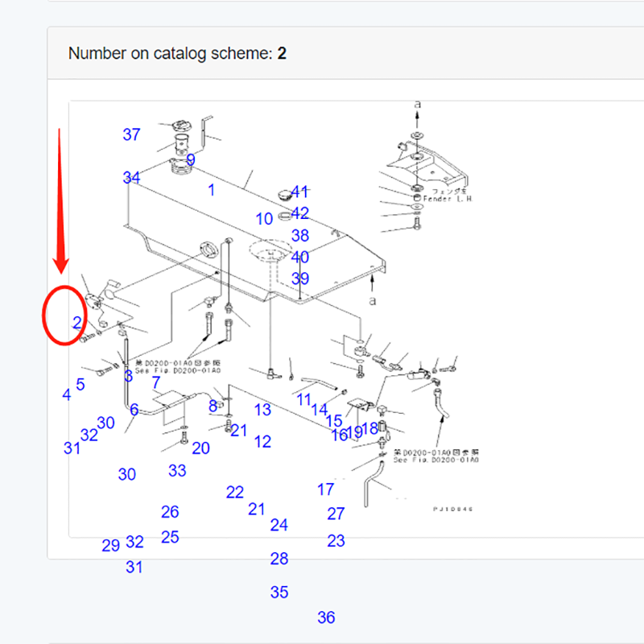
Task: Select part number 39 label
Action: pyautogui.click(x=299, y=279)
